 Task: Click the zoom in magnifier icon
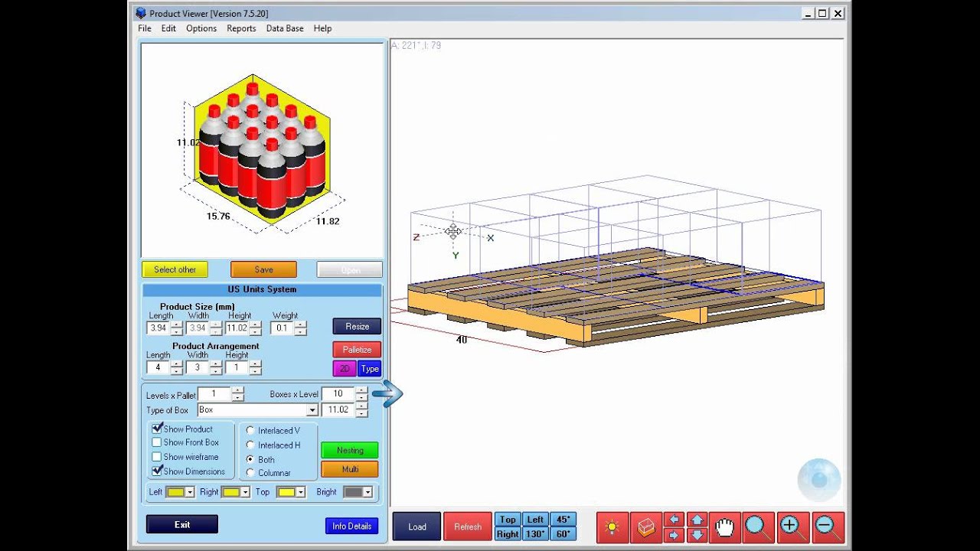tap(792, 527)
